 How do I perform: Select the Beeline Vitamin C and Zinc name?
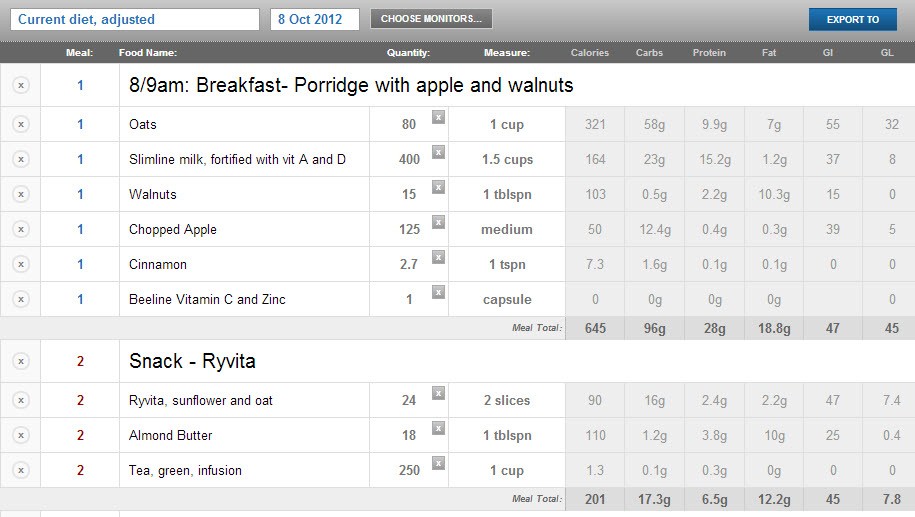pos(207,299)
